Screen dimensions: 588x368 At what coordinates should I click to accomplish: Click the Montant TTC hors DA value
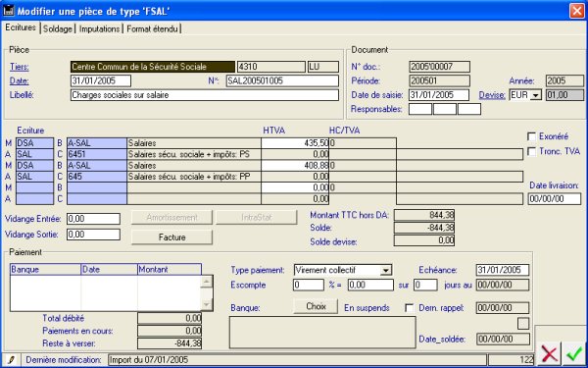424,215
